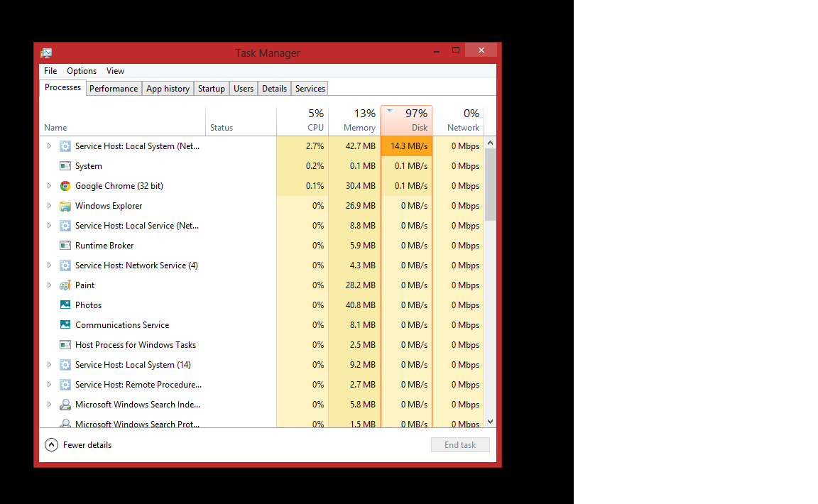Click the Service Host: Remote Procedure icon
This screenshot has width=818, height=504.
click(65, 385)
